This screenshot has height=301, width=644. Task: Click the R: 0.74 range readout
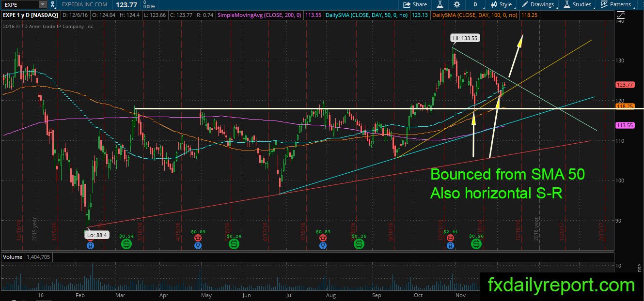pyautogui.click(x=204, y=15)
